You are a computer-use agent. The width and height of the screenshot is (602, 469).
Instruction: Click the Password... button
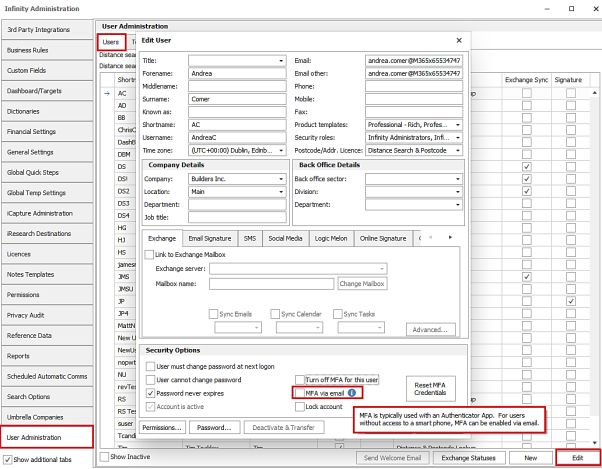click(x=214, y=428)
